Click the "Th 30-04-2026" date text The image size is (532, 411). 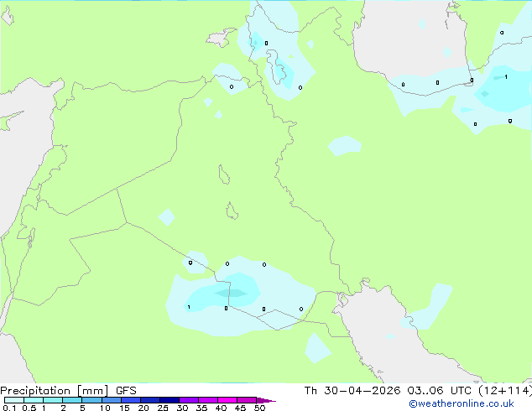point(352,391)
